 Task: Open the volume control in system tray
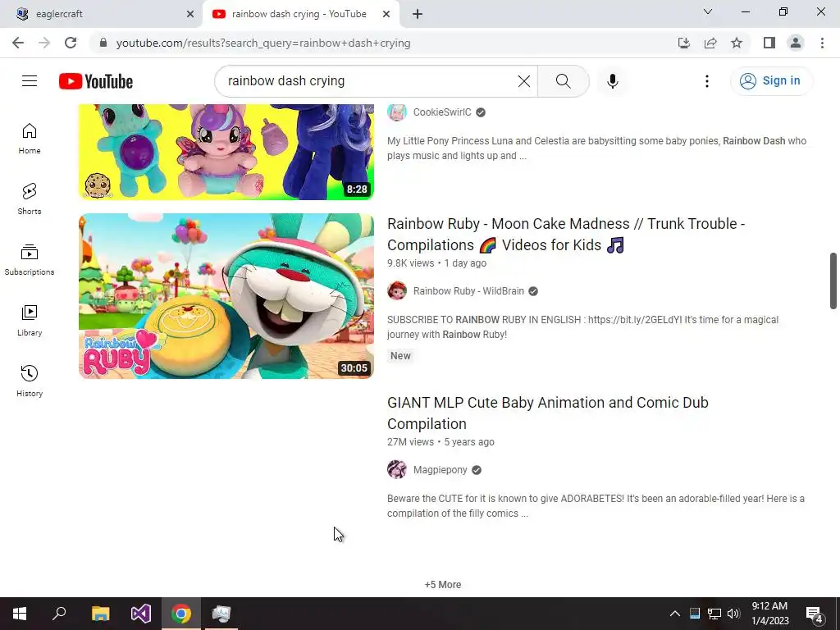coord(733,614)
